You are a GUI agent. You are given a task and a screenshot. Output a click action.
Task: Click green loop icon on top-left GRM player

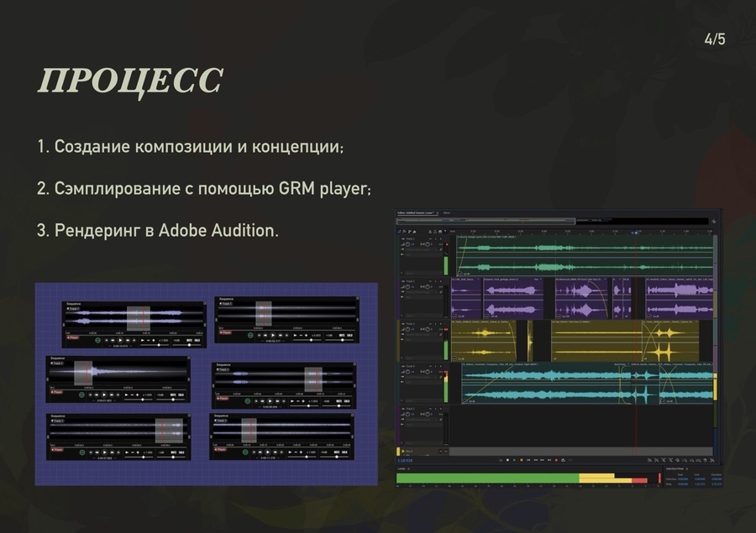coord(98,340)
